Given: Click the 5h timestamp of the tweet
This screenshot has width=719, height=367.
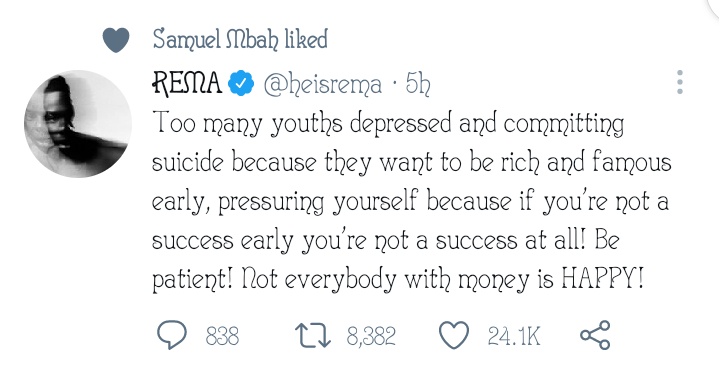Looking at the screenshot, I should pyautogui.click(x=418, y=84).
